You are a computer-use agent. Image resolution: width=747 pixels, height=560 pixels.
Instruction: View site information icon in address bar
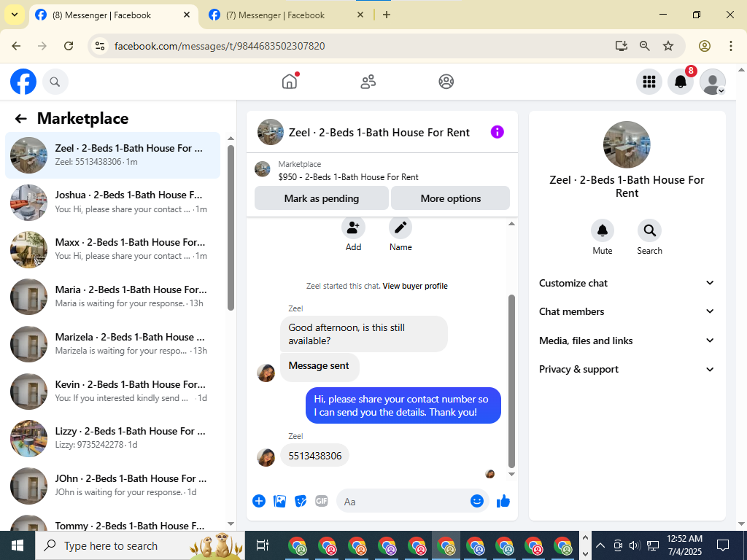[x=99, y=46]
